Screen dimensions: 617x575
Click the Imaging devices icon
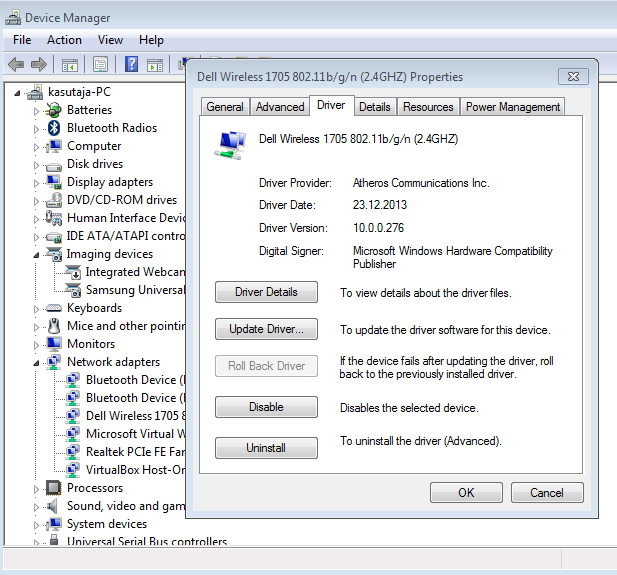coord(54,254)
